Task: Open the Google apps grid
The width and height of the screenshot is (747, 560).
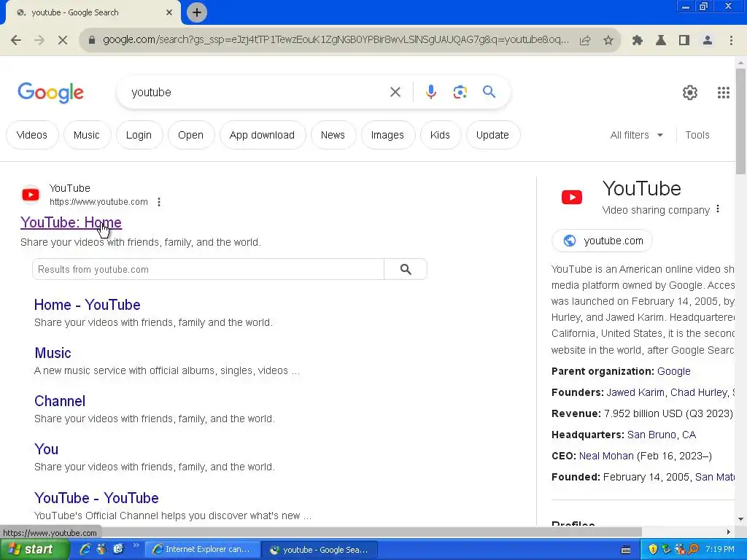Action: (x=723, y=93)
